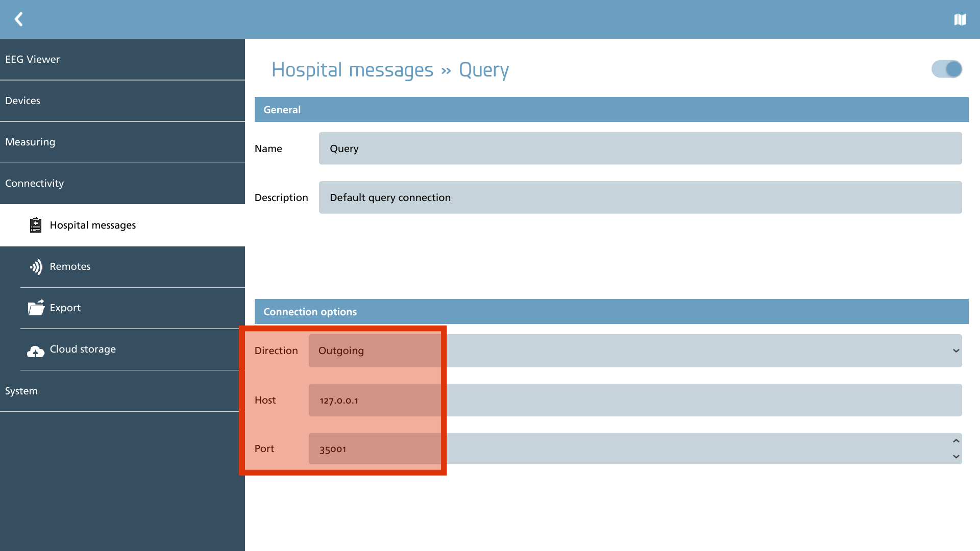
Task: Click the Description label
Action: click(281, 197)
